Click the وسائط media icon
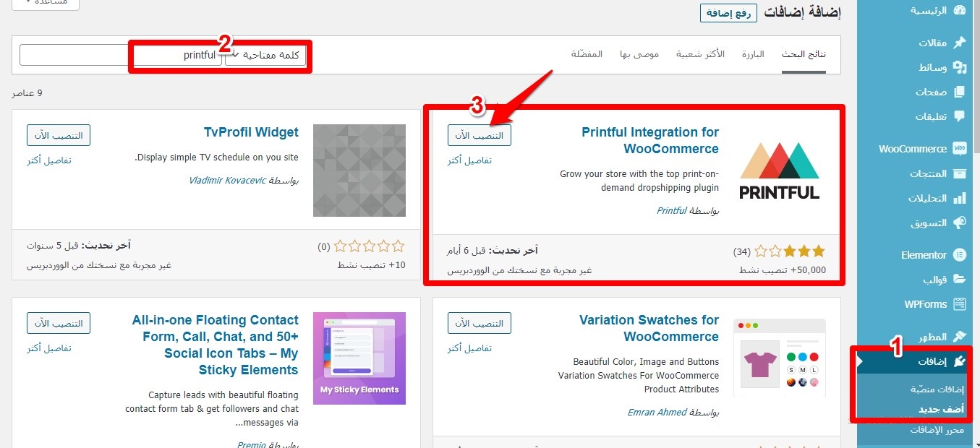 coord(960,67)
